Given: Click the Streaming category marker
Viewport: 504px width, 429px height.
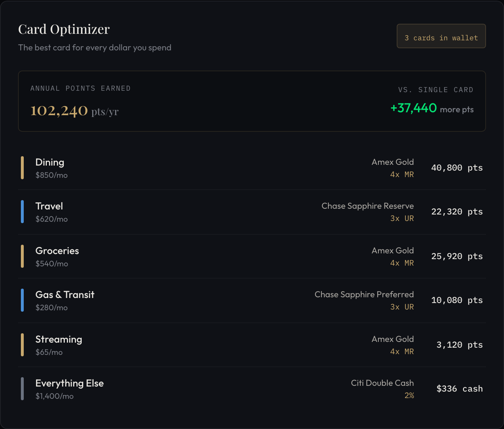Looking at the screenshot, I should 22,344.
